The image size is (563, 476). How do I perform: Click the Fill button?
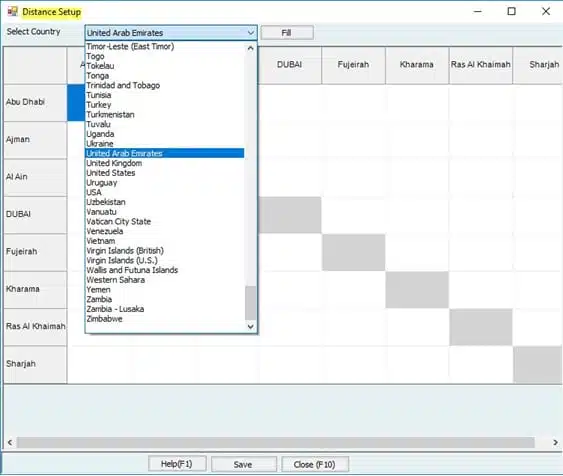(287, 33)
